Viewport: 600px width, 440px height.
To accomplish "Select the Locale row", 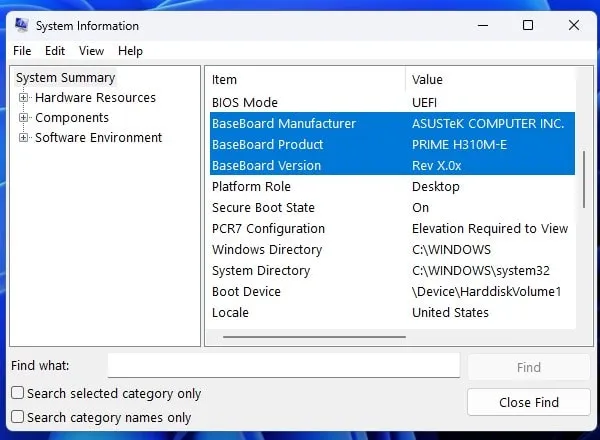I will (392, 313).
